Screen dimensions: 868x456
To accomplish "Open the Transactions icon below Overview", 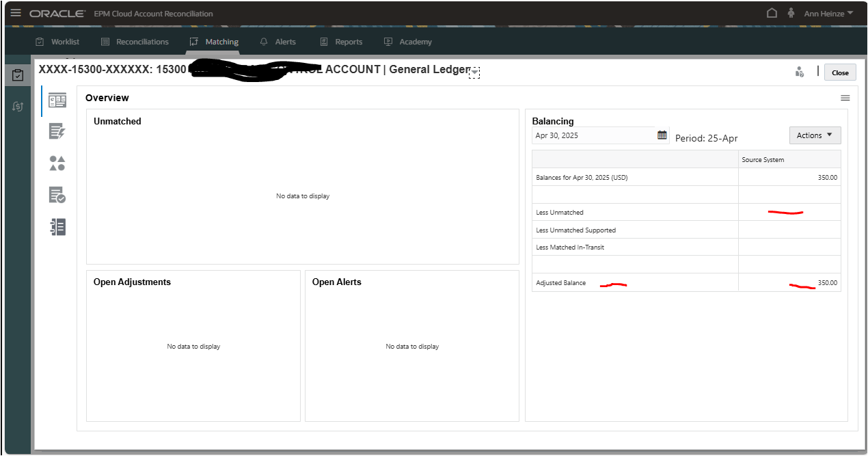I will [x=57, y=131].
